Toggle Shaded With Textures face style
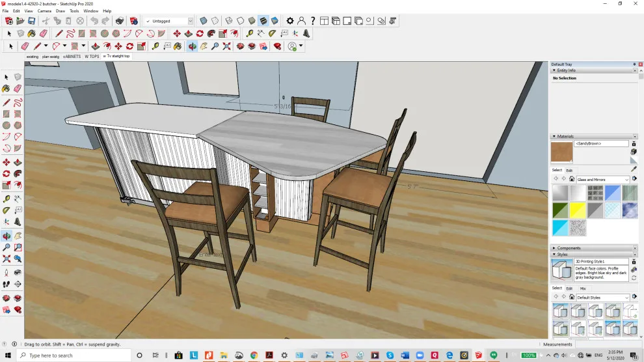The image size is (644, 362). pyautogui.click(x=263, y=21)
